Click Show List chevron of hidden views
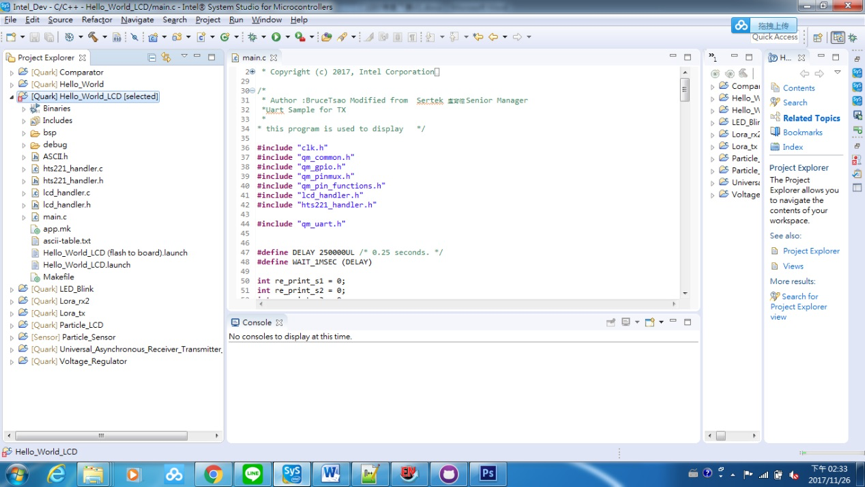The height and width of the screenshot is (487, 865). [712, 57]
